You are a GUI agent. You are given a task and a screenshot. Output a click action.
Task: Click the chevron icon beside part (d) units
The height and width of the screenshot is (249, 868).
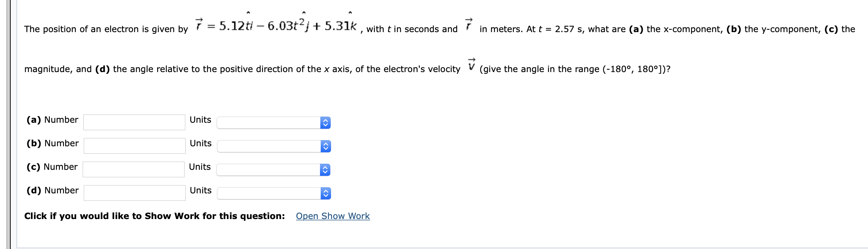point(325,193)
